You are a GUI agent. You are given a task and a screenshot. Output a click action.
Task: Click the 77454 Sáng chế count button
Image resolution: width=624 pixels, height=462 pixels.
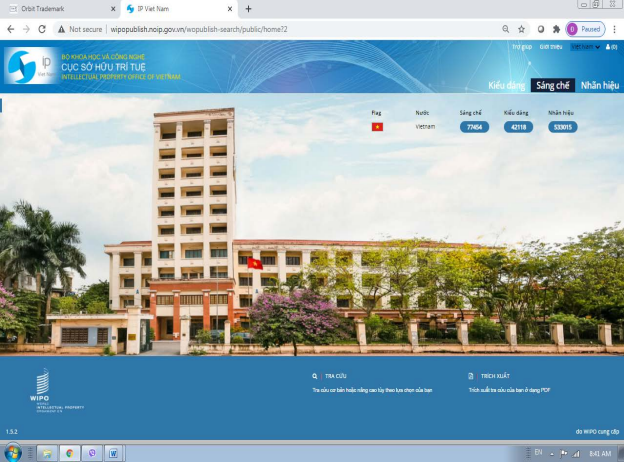(474, 127)
